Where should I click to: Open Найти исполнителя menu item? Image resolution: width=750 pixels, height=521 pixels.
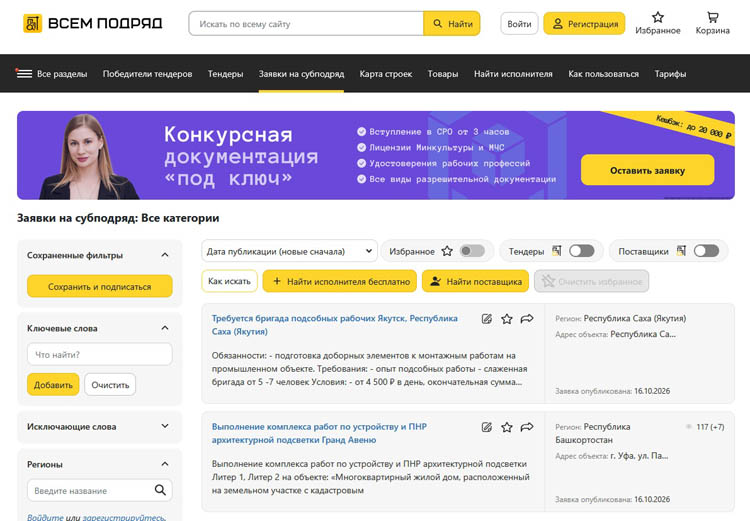[513, 74]
